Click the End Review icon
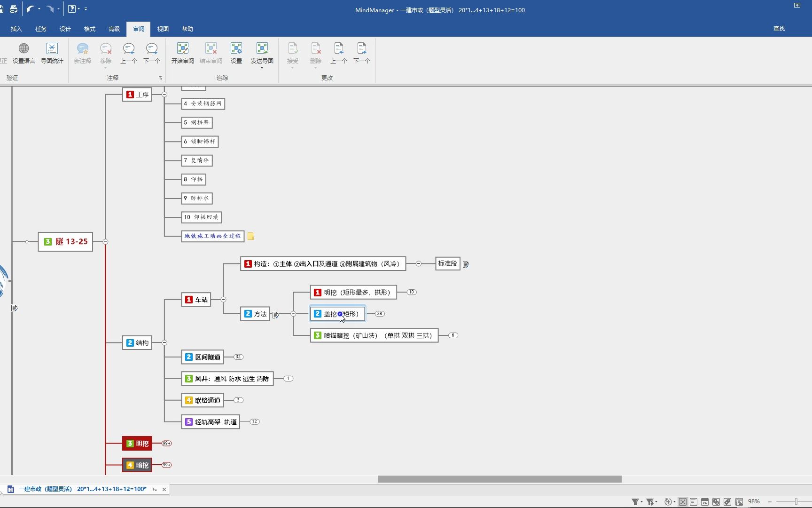The height and width of the screenshot is (508, 812). point(211,48)
